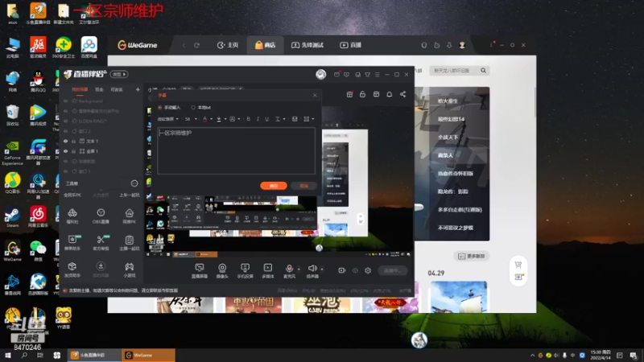Open the QQ音乐 desktop shortcut
The height and width of the screenshot is (362, 644).
pos(12,183)
